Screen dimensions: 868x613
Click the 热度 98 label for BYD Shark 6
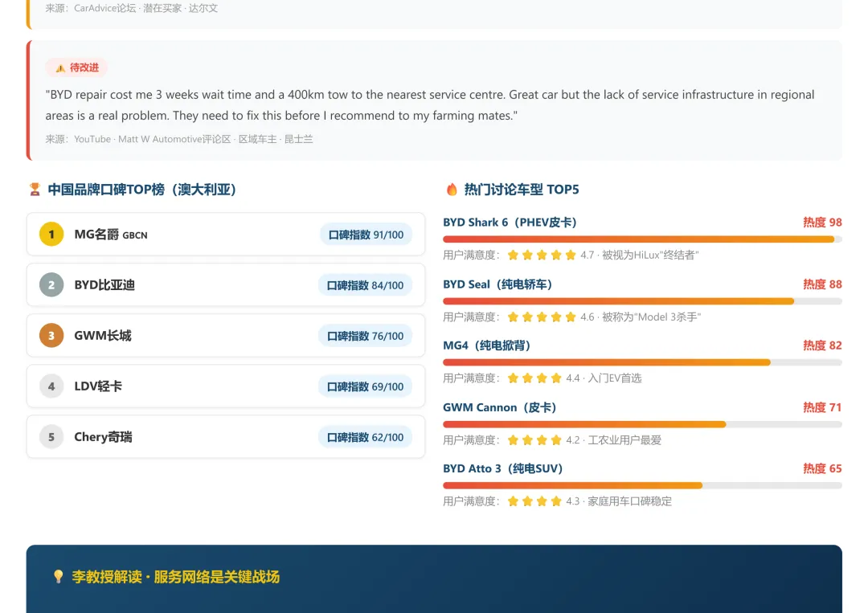[822, 223]
